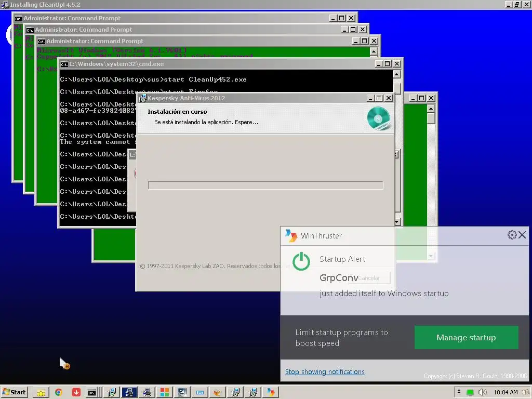Close the WinThruster notification
Image resolution: width=532 pixels, height=399 pixels.
coord(522,235)
